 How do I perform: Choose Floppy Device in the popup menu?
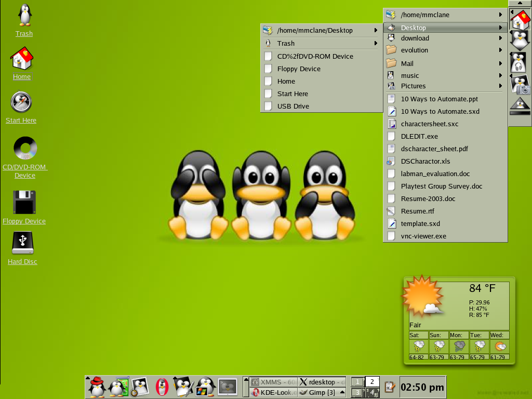point(321,69)
